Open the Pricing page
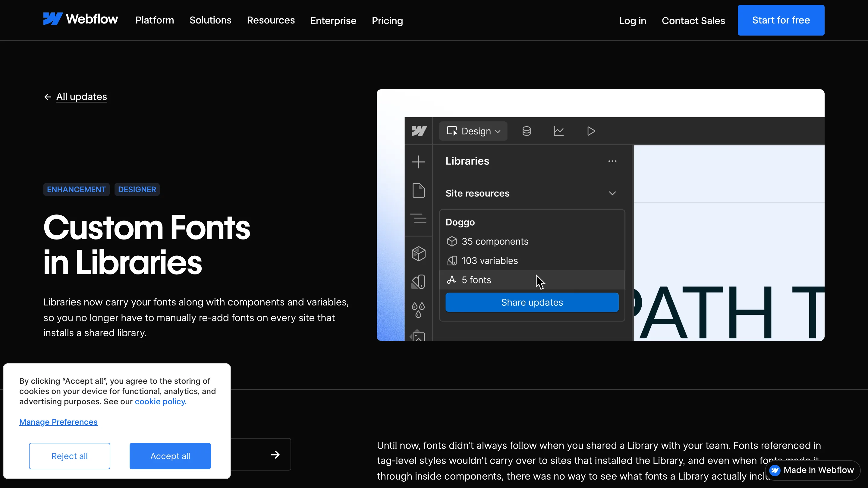 pyautogui.click(x=387, y=20)
